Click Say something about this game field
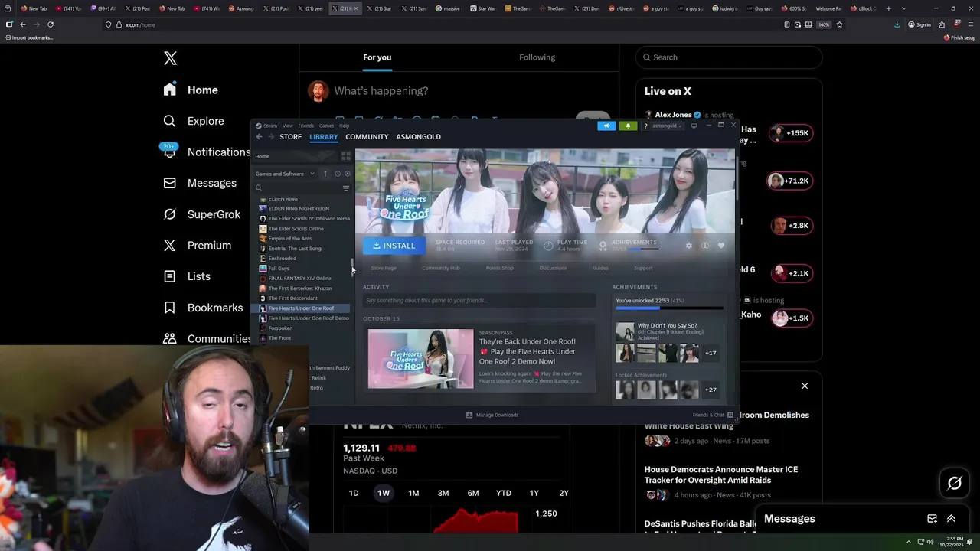980x551 pixels. (479, 300)
